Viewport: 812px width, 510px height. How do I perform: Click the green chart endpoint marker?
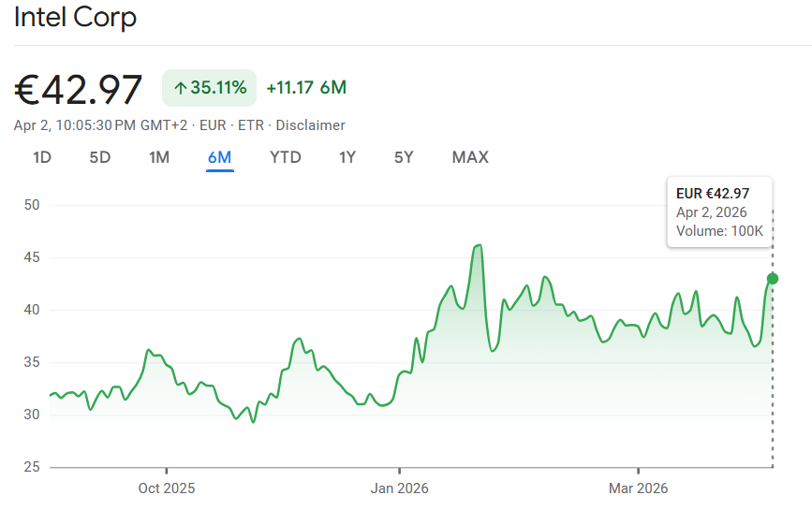tap(772, 279)
